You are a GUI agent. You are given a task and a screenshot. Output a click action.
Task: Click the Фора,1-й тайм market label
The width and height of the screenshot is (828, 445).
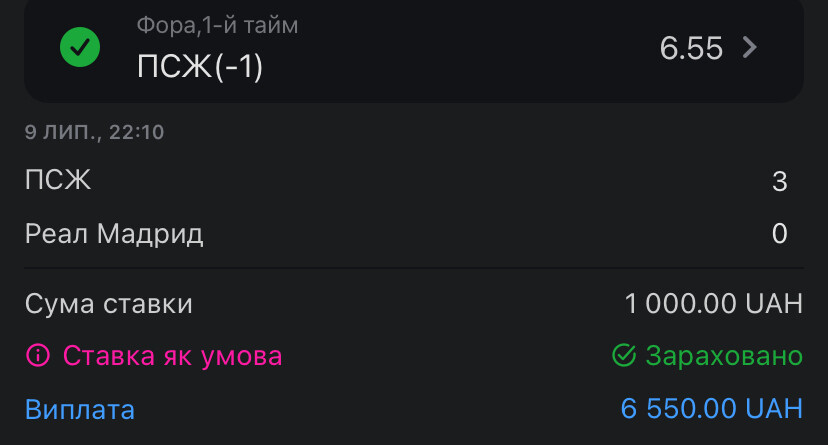[x=217, y=25]
